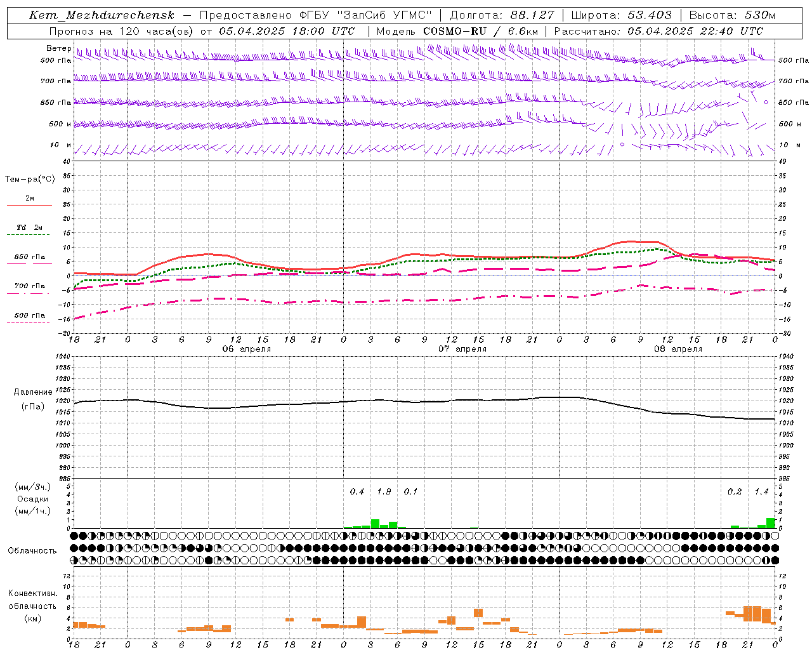
Task: Click the model name COSMO-RU / 6.6км
Action: coord(480,31)
